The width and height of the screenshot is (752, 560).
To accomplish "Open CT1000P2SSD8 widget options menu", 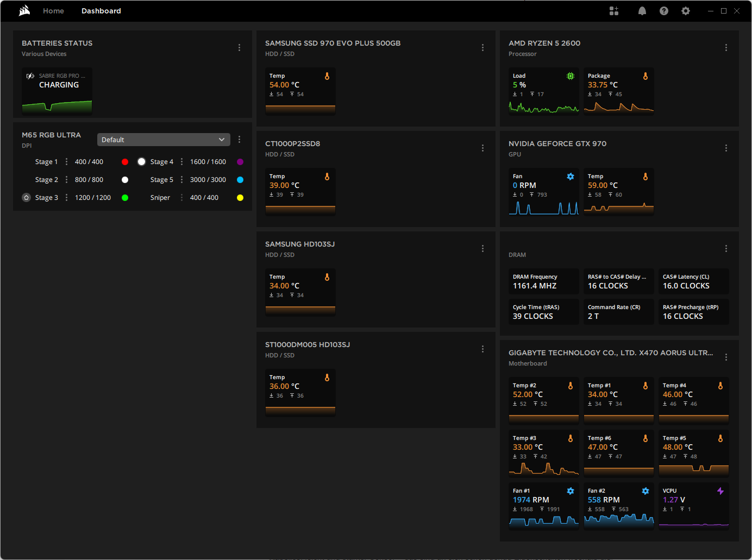I will (482, 148).
